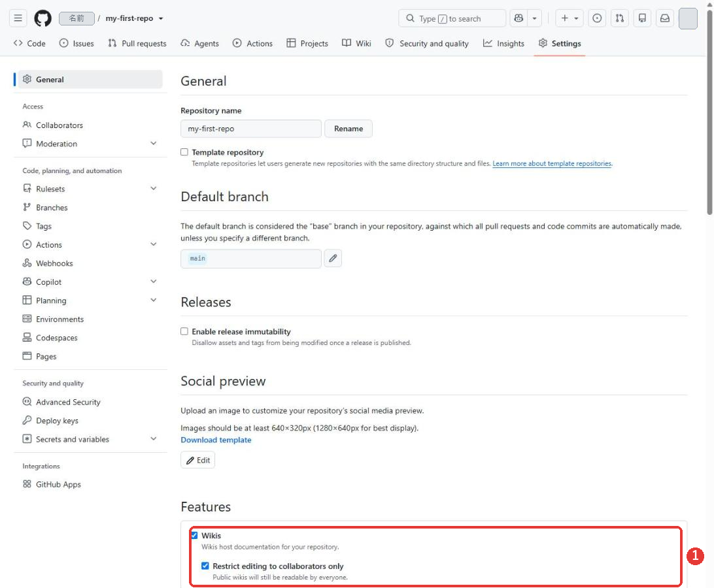Open the Insights tab
714x588 pixels.
[x=503, y=43]
